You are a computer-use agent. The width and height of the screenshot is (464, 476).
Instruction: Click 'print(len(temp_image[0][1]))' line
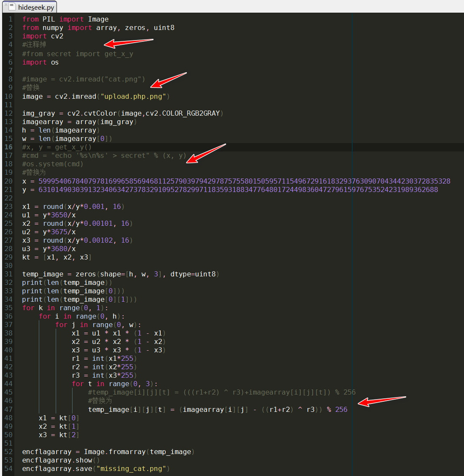(x=79, y=300)
